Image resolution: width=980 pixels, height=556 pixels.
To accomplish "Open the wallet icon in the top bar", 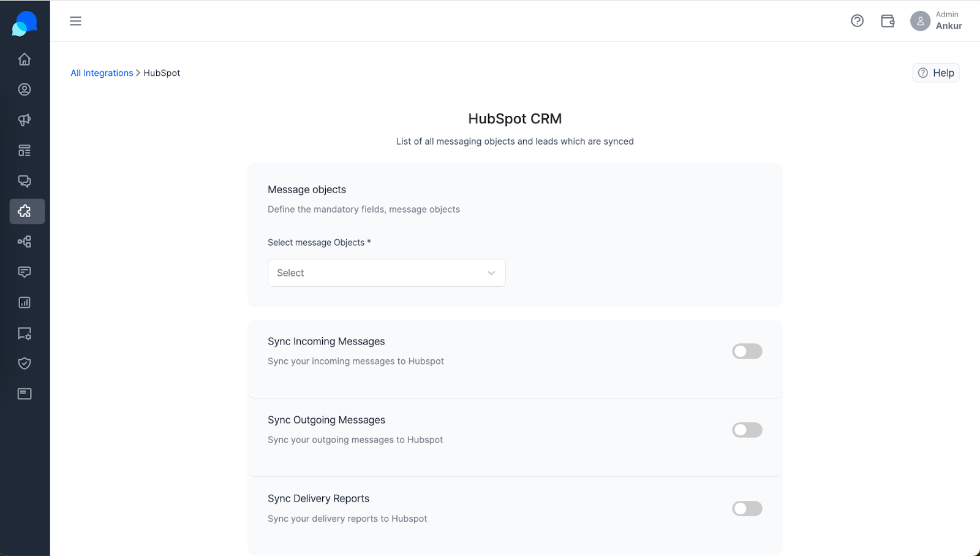I will coord(888,21).
